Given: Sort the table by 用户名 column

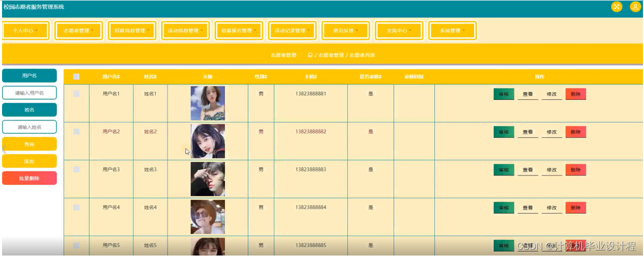Looking at the screenshot, I should coord(111,77).
